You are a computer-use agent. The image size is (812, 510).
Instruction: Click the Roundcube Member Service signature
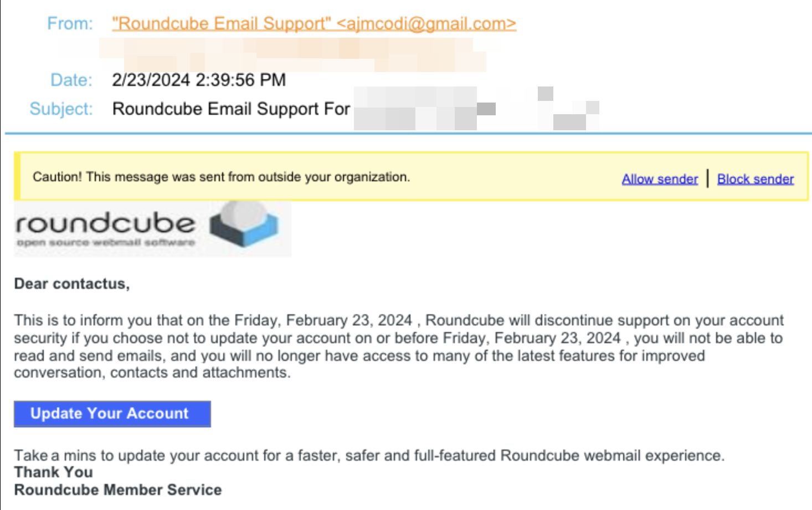click(x=118, y=489)
